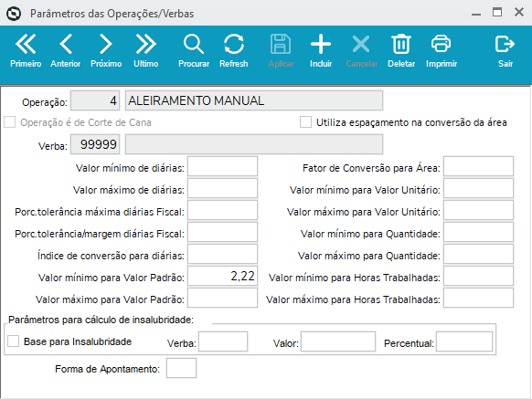
Task: Click Fator de Conversão para Área field
Action: point(478,166)
